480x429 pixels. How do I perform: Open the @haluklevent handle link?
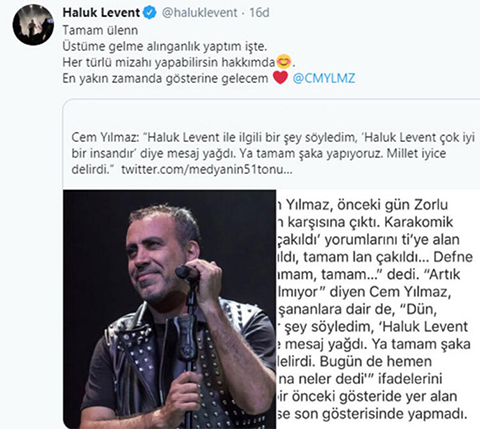pos(199,13)
